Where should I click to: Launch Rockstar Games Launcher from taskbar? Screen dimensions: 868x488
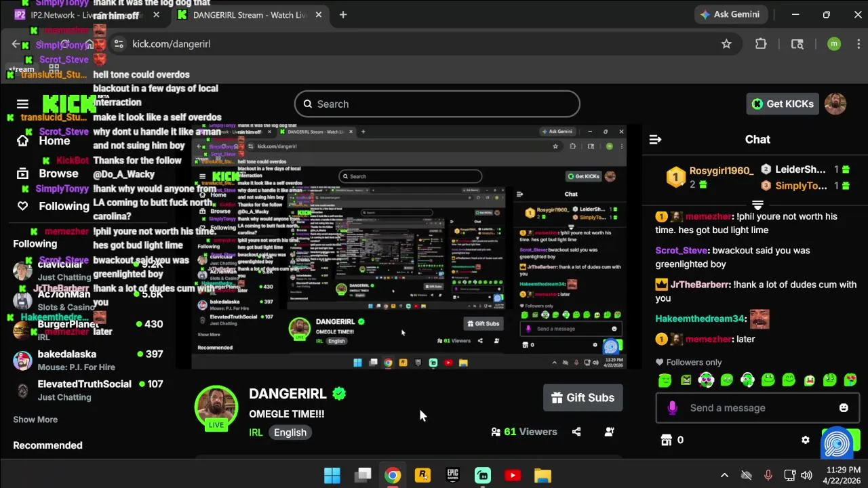pyautogui.click(x=422, y=476)
